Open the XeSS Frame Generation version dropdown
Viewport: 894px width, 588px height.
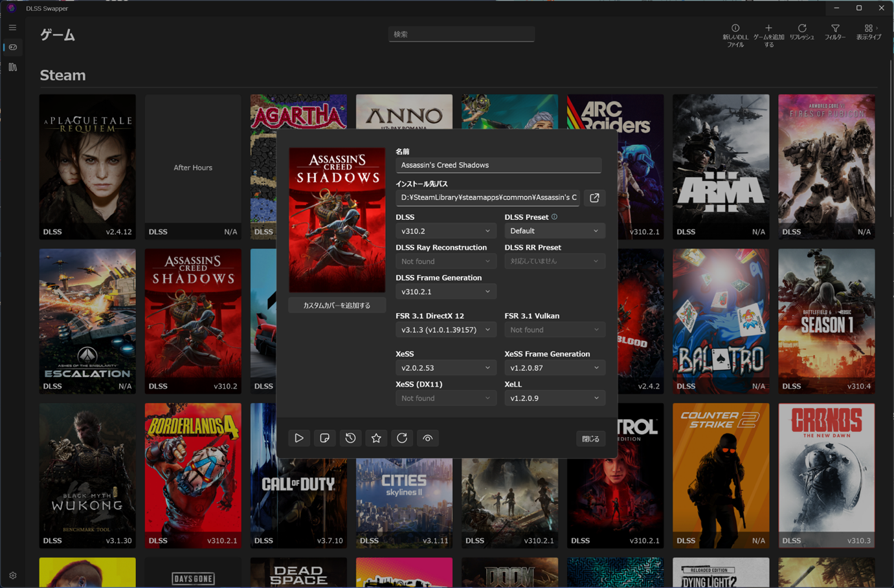554,368
